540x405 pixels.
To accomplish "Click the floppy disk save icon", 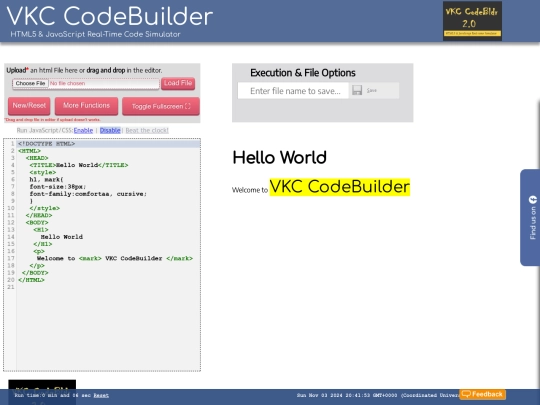I will [357, 90].
